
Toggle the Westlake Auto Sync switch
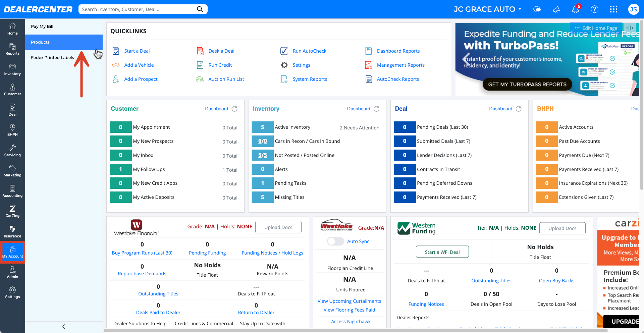[x=335, y=241]
